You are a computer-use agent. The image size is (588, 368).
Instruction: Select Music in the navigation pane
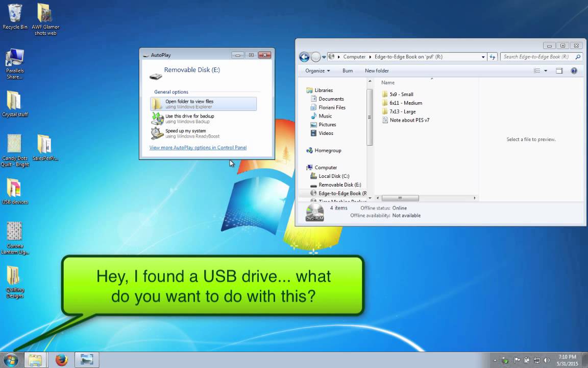coord(322,116)
